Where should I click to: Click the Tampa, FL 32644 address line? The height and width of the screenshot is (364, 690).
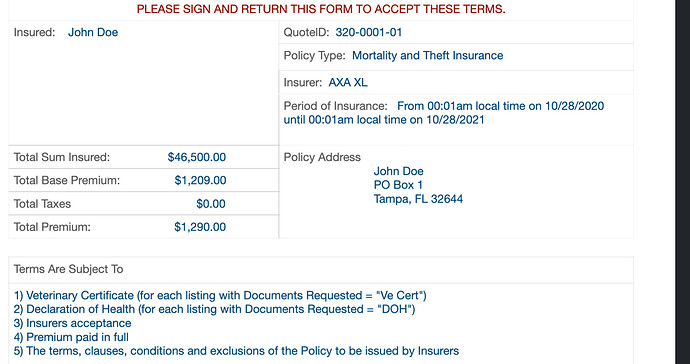[418, 199]
